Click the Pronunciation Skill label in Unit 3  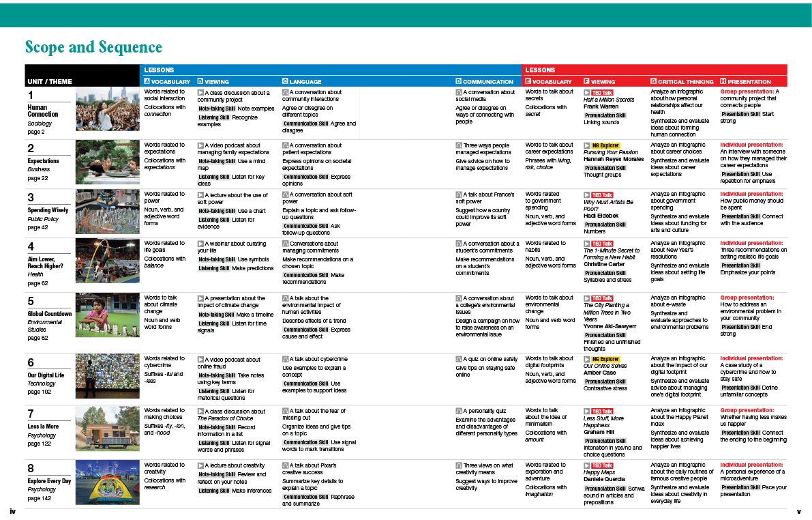605,225
